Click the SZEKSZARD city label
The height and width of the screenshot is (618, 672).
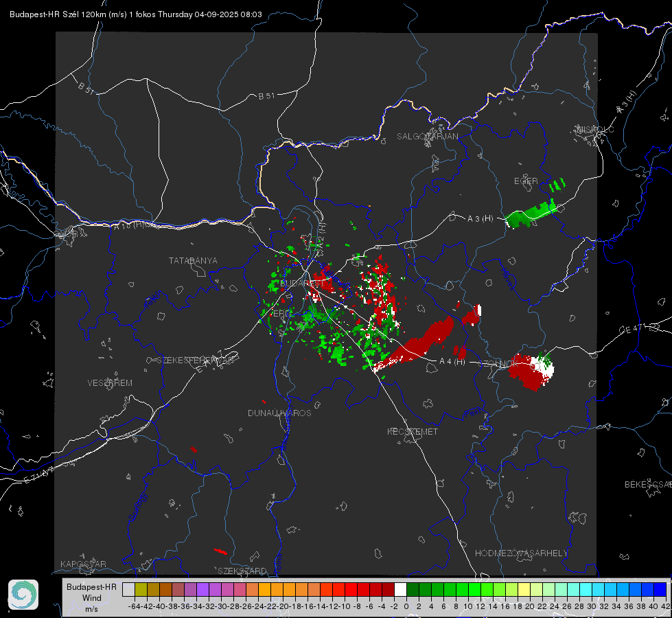(x=242, y=571)
